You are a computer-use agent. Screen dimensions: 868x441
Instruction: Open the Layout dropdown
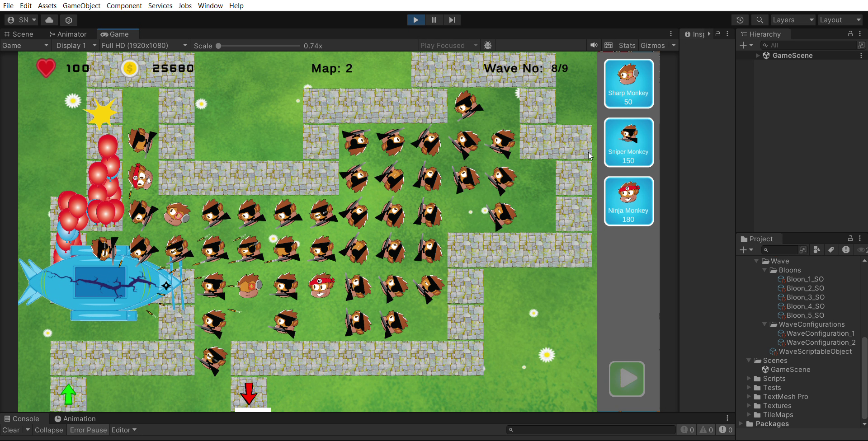(840, 20)
